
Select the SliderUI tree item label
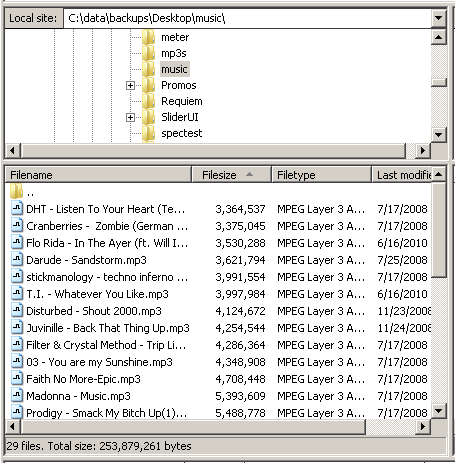pos(180,117)
